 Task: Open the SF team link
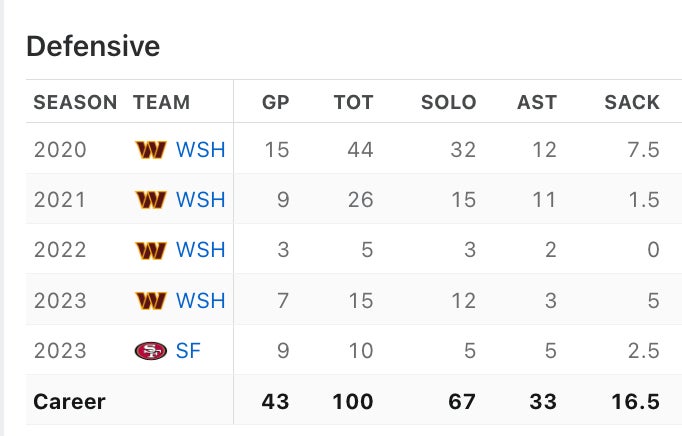coord(188,351)
